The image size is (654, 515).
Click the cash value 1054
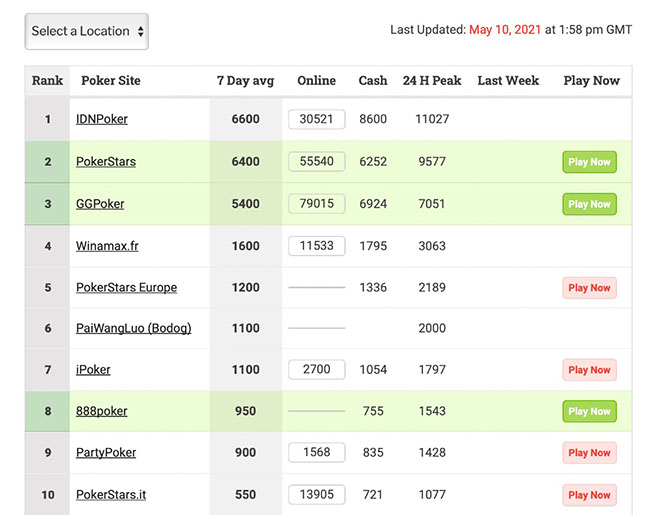(373, 370)
